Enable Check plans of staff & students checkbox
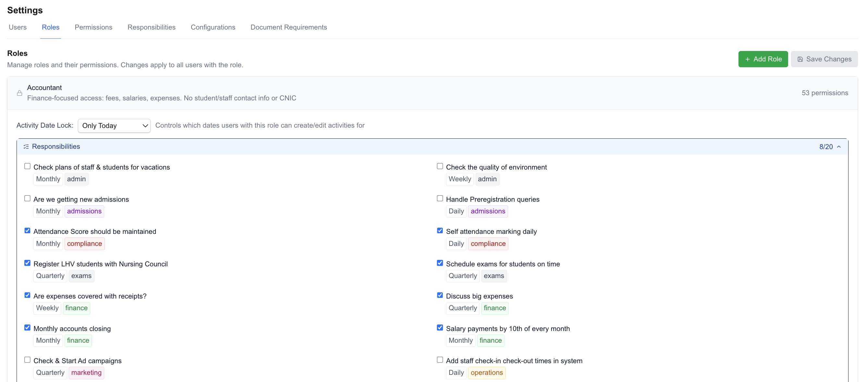 point(27,166)
